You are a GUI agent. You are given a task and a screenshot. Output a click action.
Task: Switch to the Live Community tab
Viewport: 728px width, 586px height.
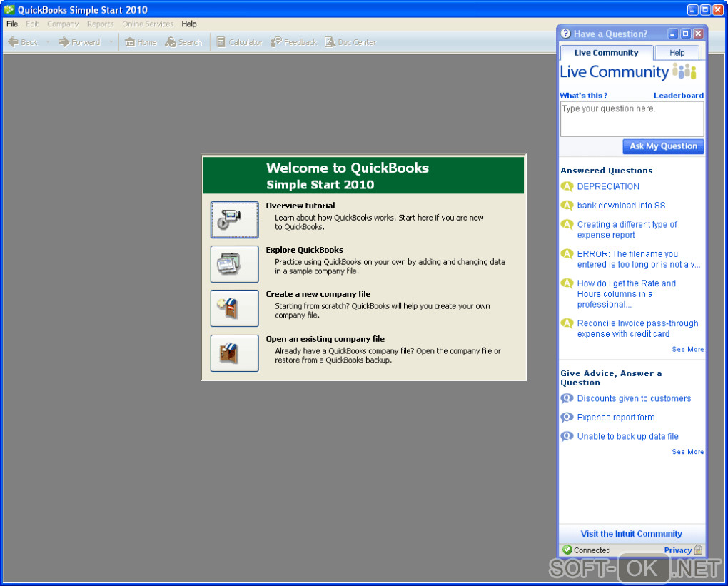click(x=607, y=53)
